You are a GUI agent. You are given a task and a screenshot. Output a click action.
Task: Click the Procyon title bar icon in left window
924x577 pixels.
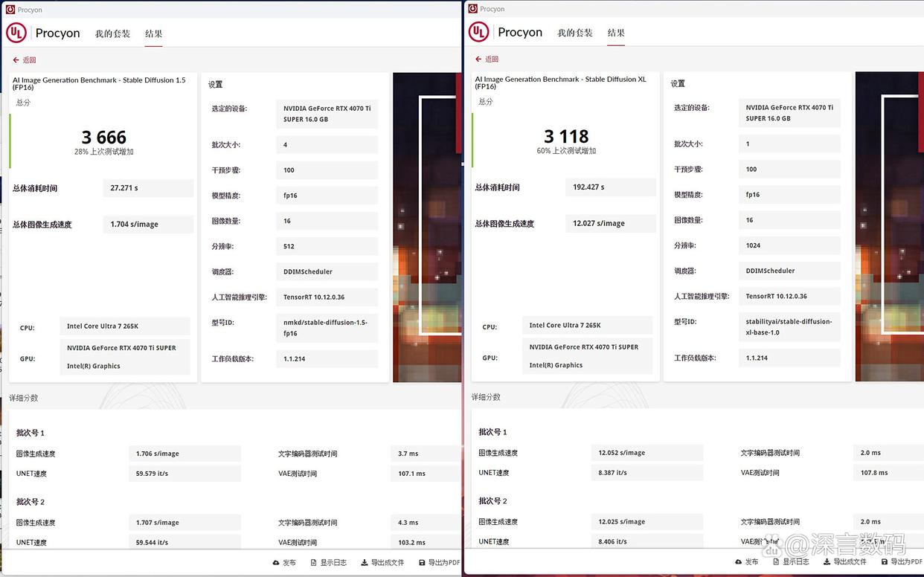tap(10, 10)
